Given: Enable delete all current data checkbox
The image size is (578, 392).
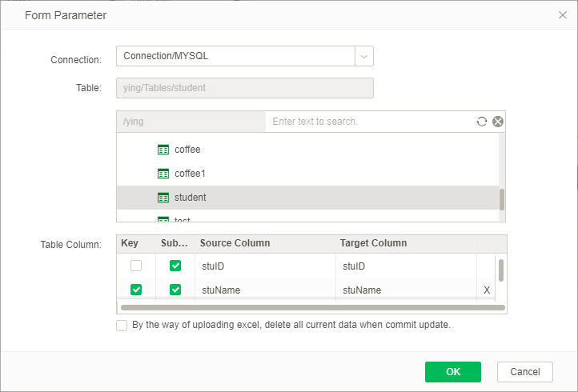Looking at the screenshot, I should 122,326.
